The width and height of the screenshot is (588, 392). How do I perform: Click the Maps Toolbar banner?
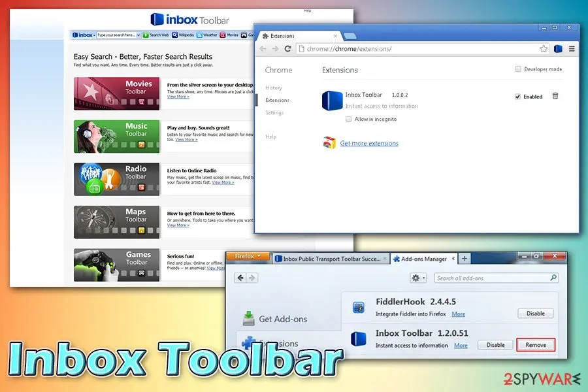click(117, 222)
